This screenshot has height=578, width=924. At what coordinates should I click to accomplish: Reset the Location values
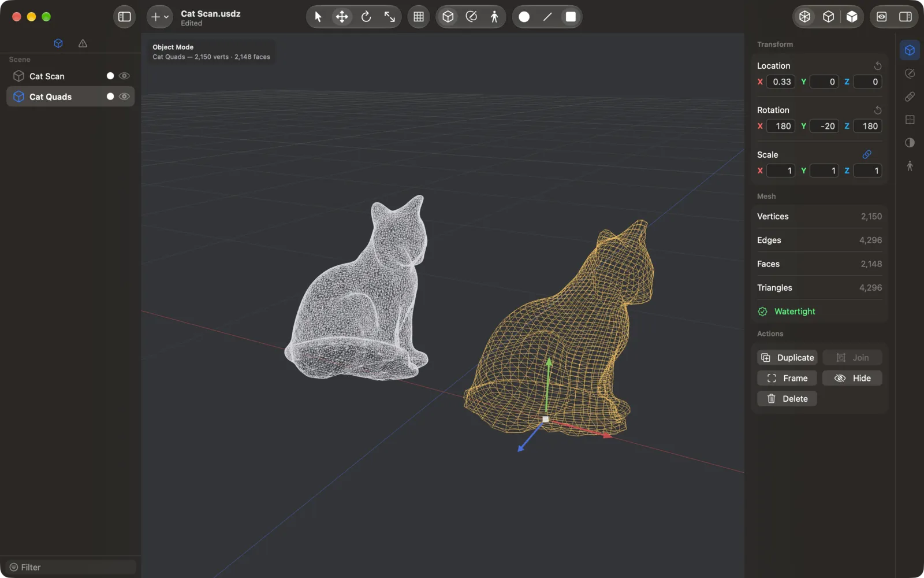[877, 66]
